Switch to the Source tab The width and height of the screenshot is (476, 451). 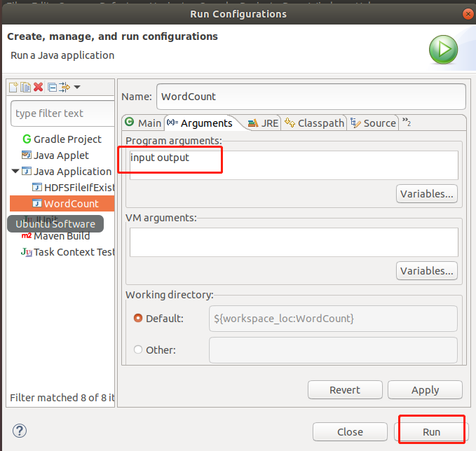[x=373, y=123]
